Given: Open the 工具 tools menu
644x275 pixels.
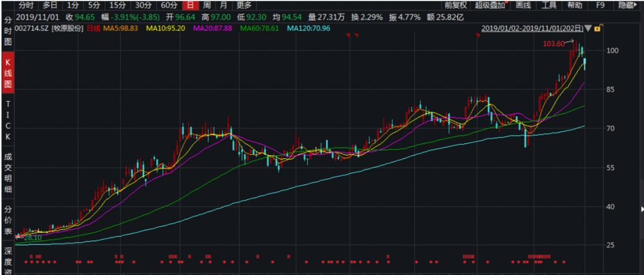Looking at the screenshot, I should point(549,5).
